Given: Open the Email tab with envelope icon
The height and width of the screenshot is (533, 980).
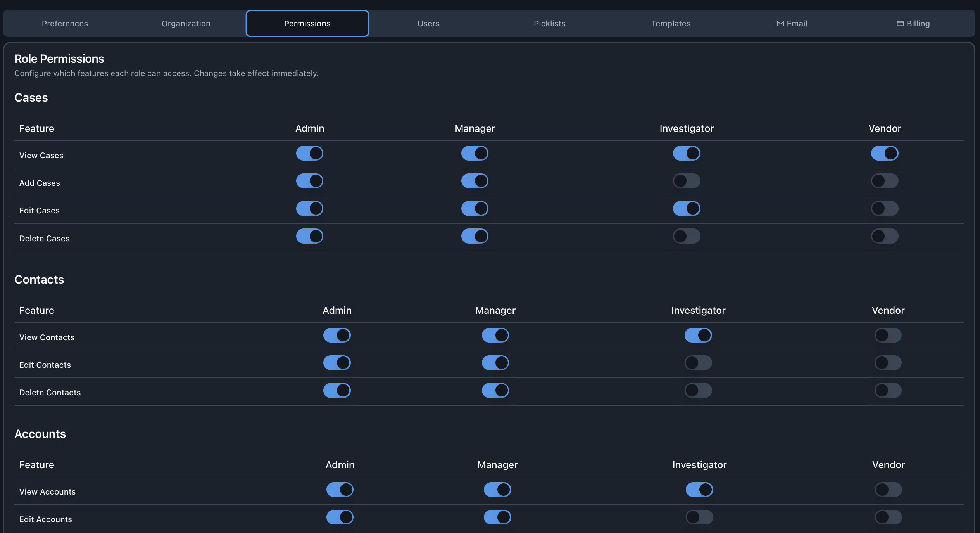Looking at the screenshot, I should point(792,24).
